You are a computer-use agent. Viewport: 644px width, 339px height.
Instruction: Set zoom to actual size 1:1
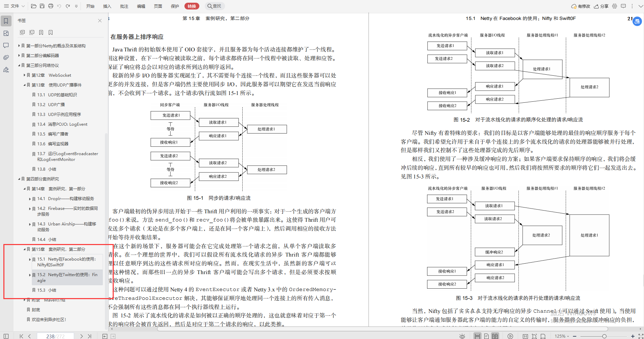pyautogui.click(x=525, y=336)
